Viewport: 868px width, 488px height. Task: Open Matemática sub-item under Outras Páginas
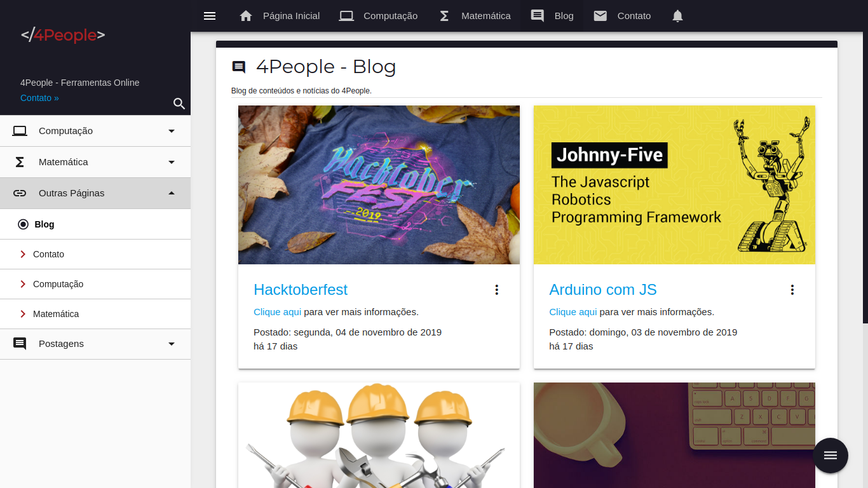tap(95, 314)
